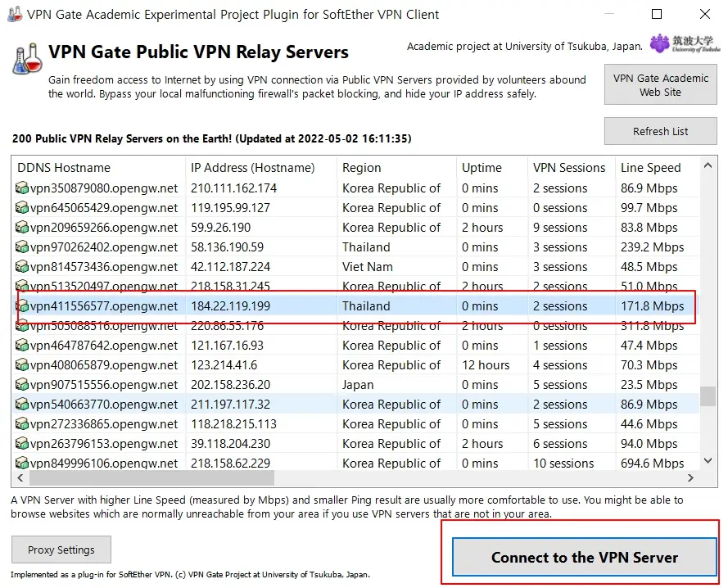The image size is (728, 588).
Task: Select IP address 119.195.99.127
Action: (230, 208)
